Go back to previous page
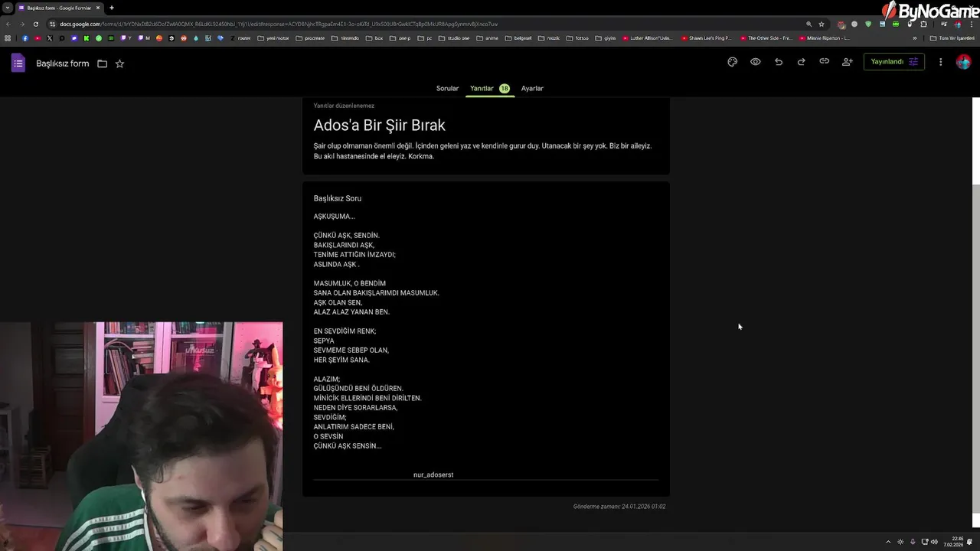Image resolution: width=980 pixels, height=551 pixels. [8, 24]
